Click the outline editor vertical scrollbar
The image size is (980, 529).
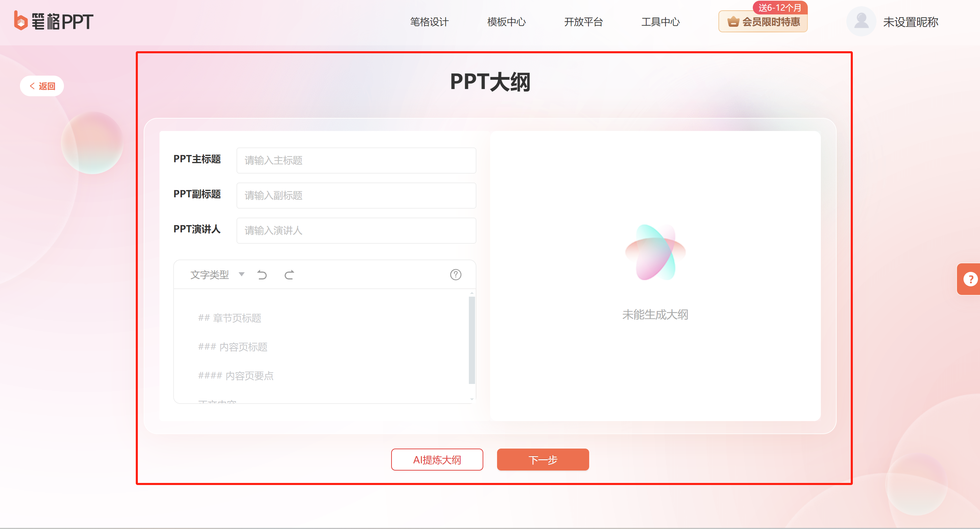point(472,340)
